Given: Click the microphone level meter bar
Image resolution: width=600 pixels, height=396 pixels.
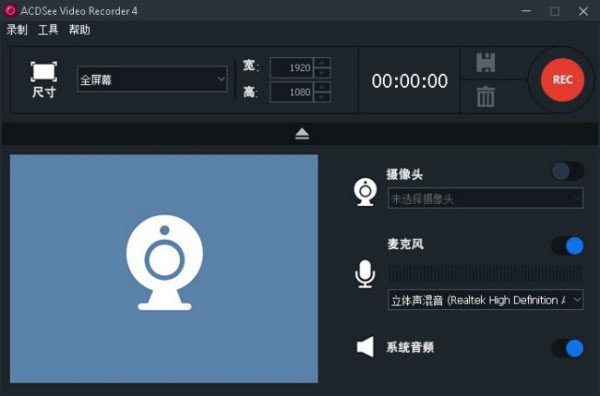Looking at the screenshot, I should [485, 274].
